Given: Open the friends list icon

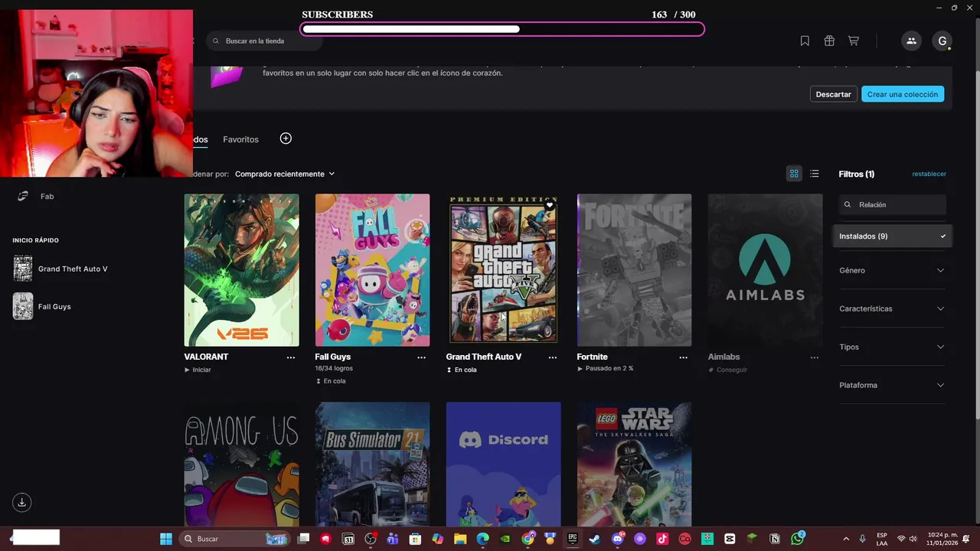Looking at the screenshot, I should pyautogui.click(x=911, y=41).
